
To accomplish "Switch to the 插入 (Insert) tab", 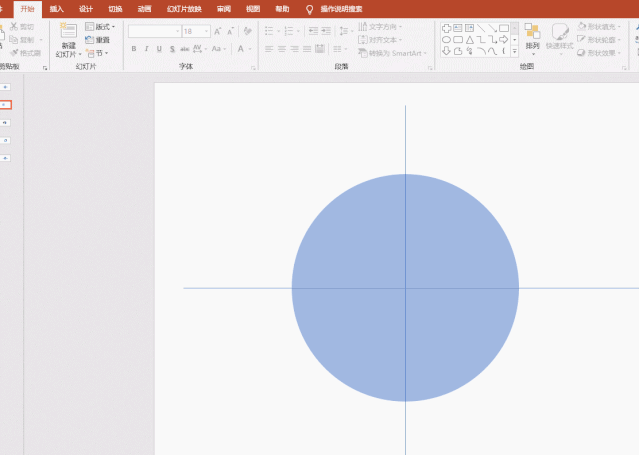I will 57,9.
